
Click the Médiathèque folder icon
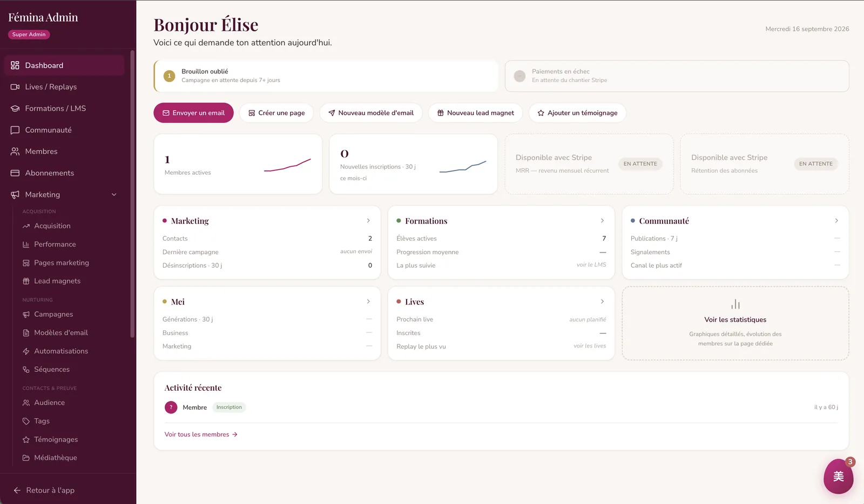(x=26, y=458)
